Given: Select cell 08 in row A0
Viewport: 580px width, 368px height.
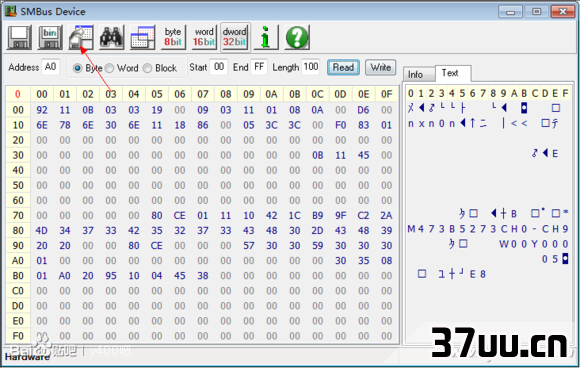Looking at the screenshot, I should click(x=387, y=261).
